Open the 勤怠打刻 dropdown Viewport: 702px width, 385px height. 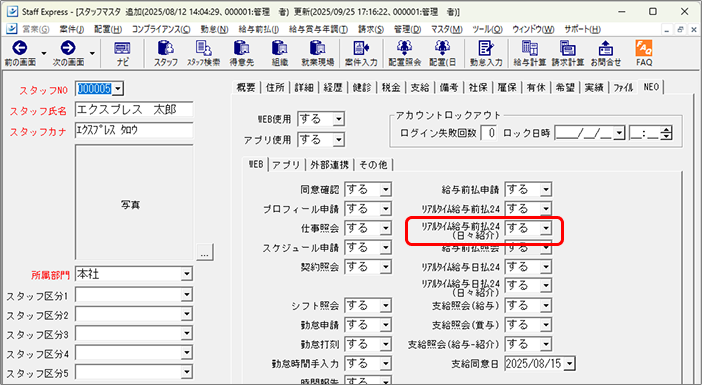[x=385, y=344]
